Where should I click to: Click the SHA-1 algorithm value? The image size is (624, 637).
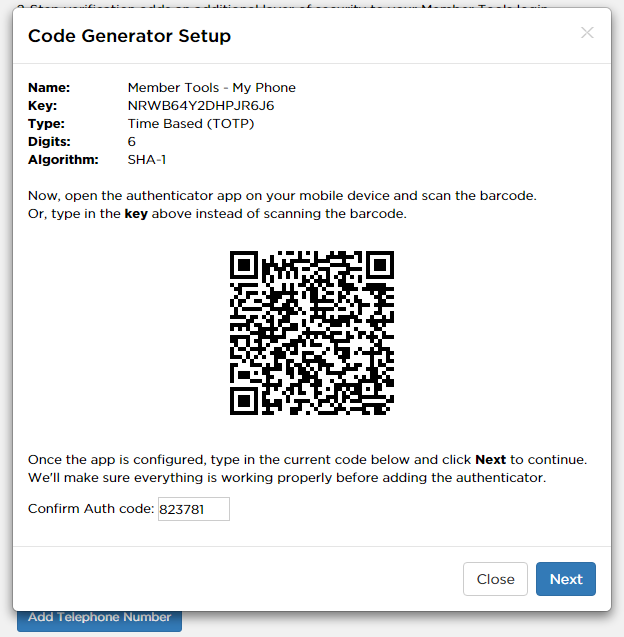[x=147, y=160]
